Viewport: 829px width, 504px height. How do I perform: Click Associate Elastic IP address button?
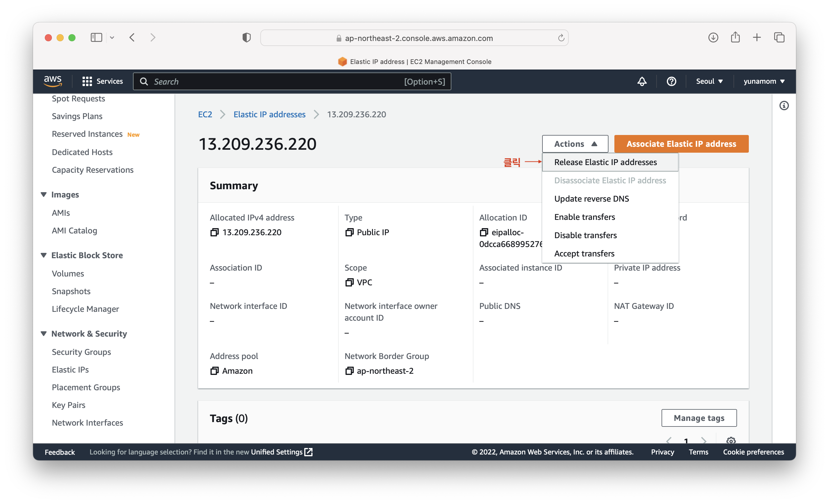681,144
